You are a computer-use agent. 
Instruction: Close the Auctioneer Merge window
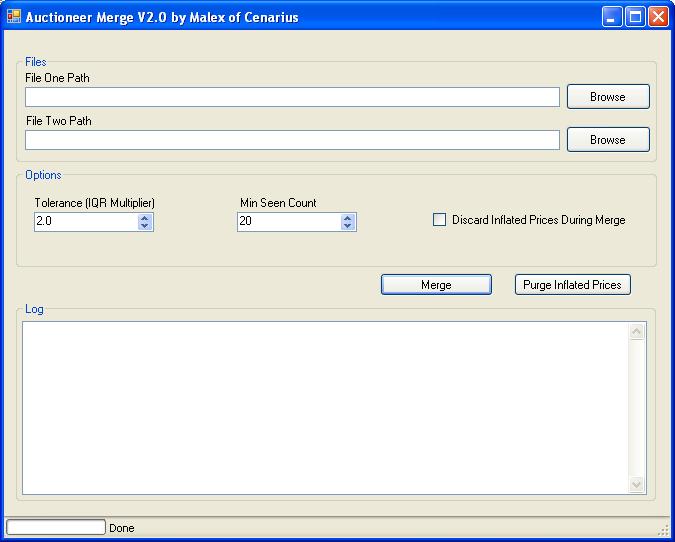pyautogui.click(x=658, y=17)
